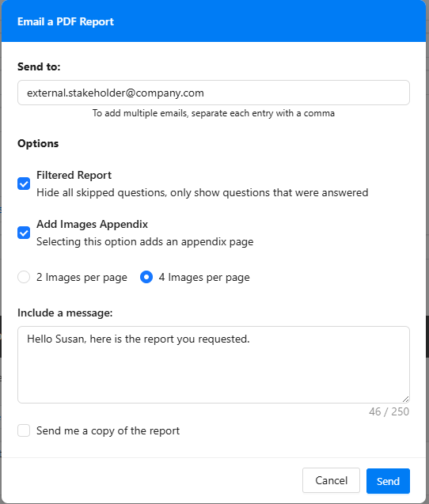
Task: Click the "Email a PDF Report" dialog title
Action: [x=66, y=21]
